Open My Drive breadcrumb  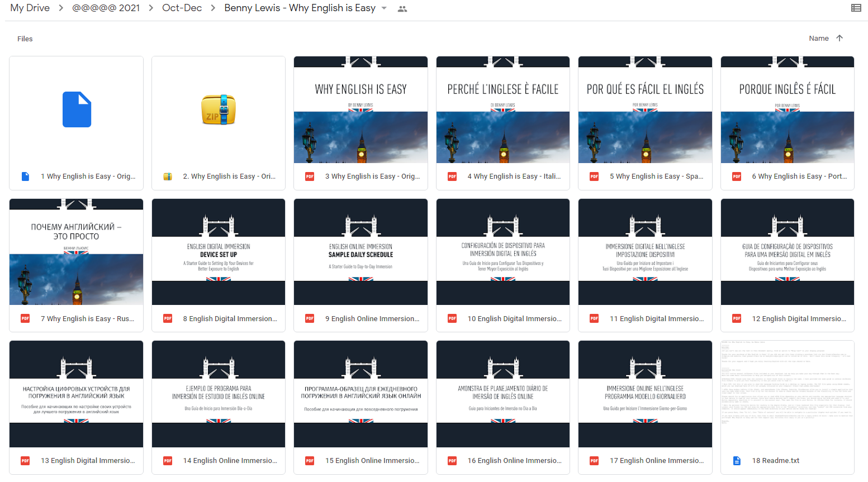(30, 8)
